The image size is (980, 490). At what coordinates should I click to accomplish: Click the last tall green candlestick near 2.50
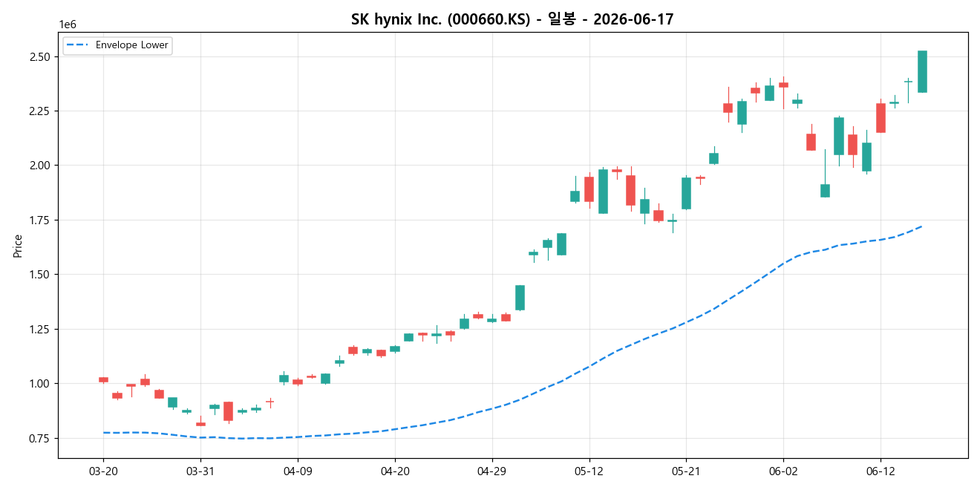click(x=922, y=71)
